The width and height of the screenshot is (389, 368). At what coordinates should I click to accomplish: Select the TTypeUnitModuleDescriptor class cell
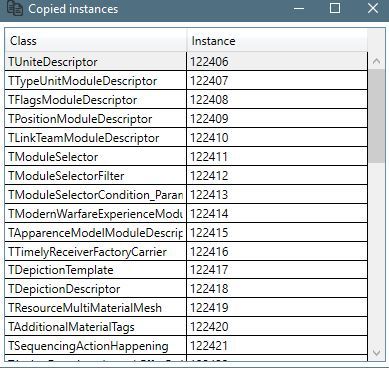(96, 81)
